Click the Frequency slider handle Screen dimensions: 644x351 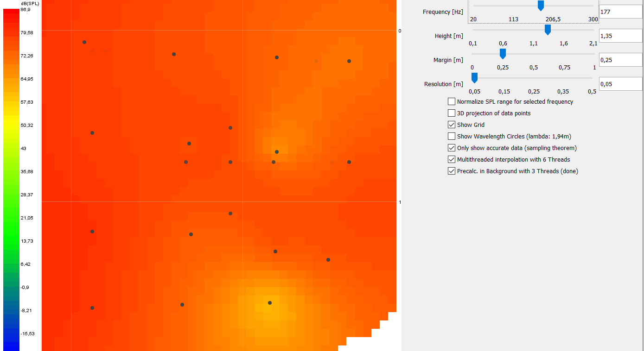click(x=541, y=5)
